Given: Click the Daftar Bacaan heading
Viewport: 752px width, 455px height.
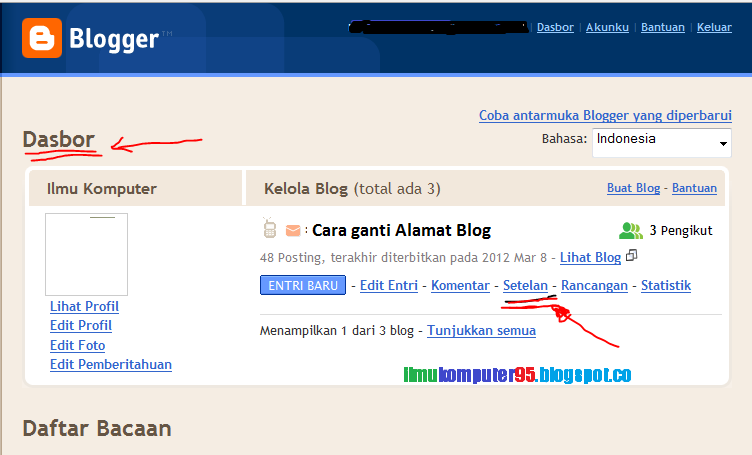Looking at the screenshot, I should point(97,428).
